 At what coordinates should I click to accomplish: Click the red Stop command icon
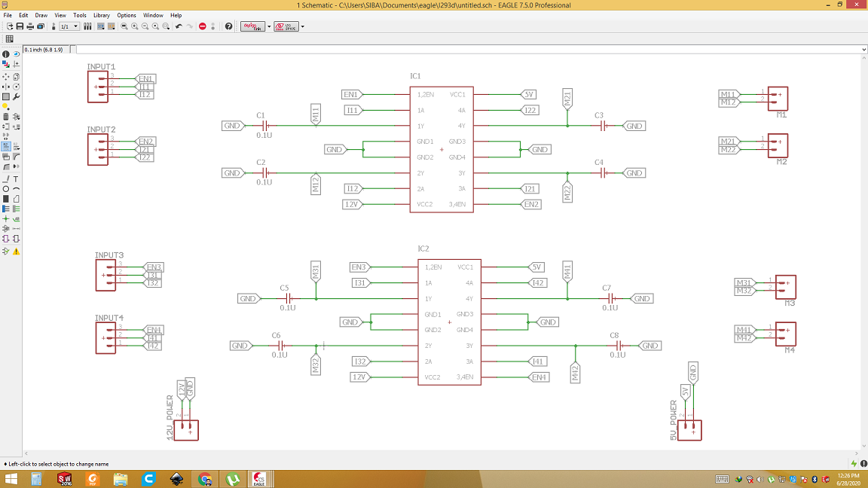tap(203, 26)
